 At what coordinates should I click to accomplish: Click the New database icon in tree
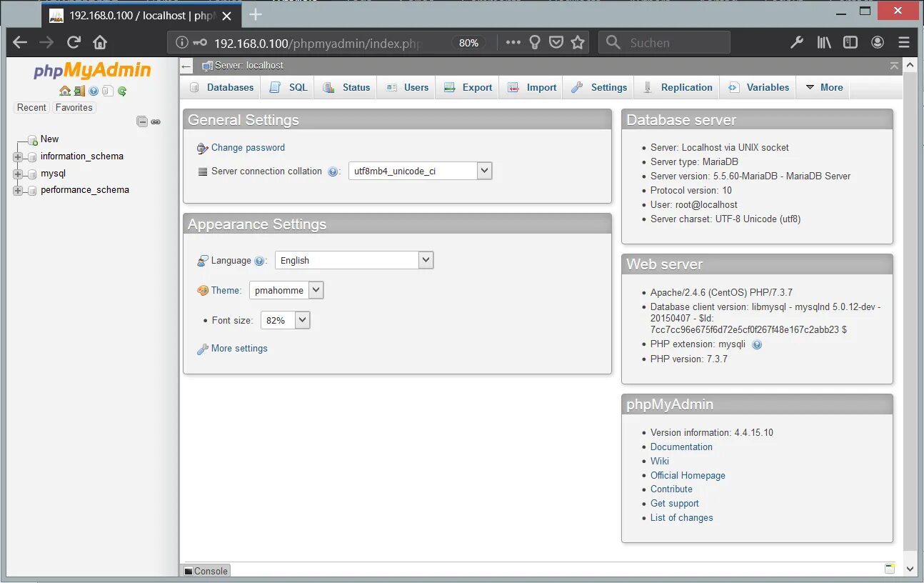coord(32,139)
